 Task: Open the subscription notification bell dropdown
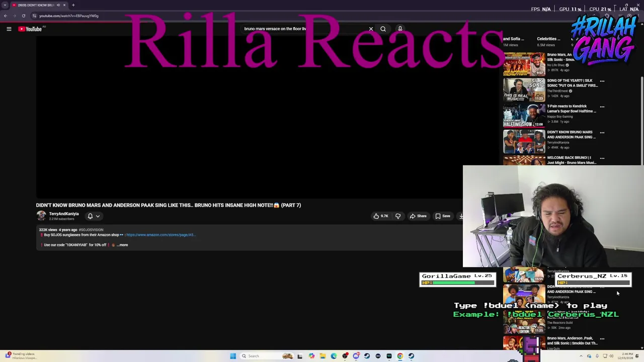tap(94, 216)
